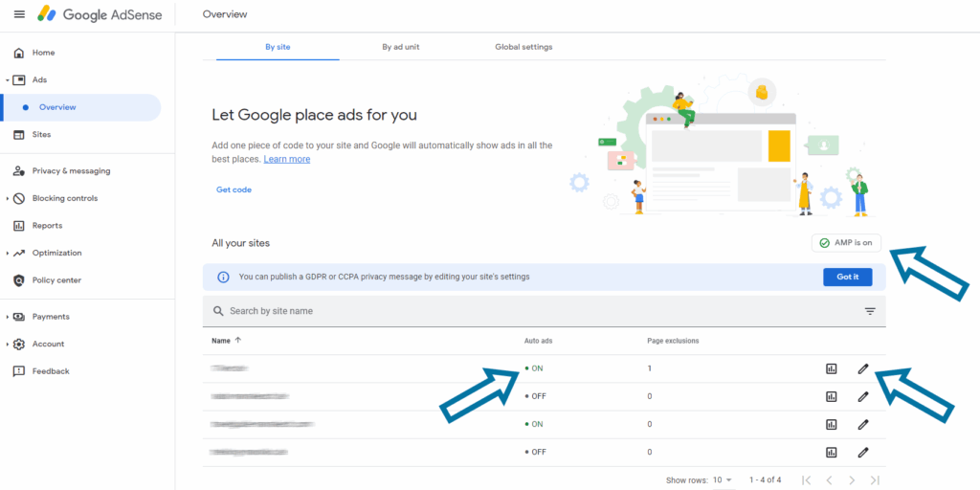Open report icon for third site row

(x=832, y=424)
